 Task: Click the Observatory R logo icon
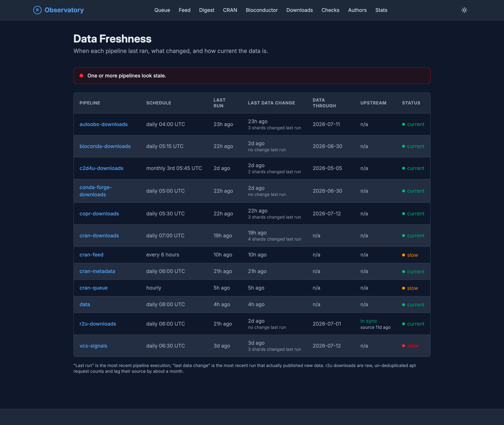click(x=37, y=10)
